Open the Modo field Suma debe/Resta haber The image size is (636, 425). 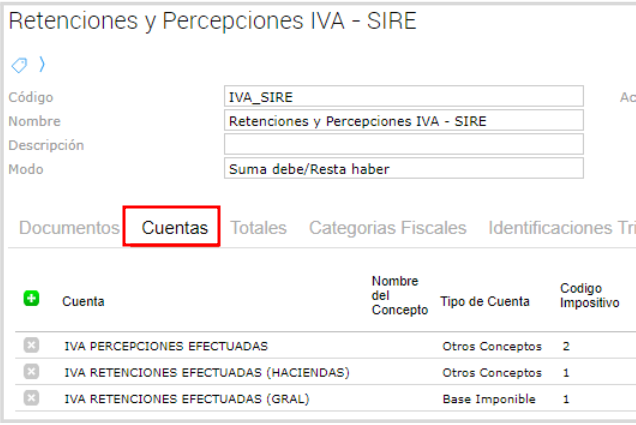pos(404,169)
